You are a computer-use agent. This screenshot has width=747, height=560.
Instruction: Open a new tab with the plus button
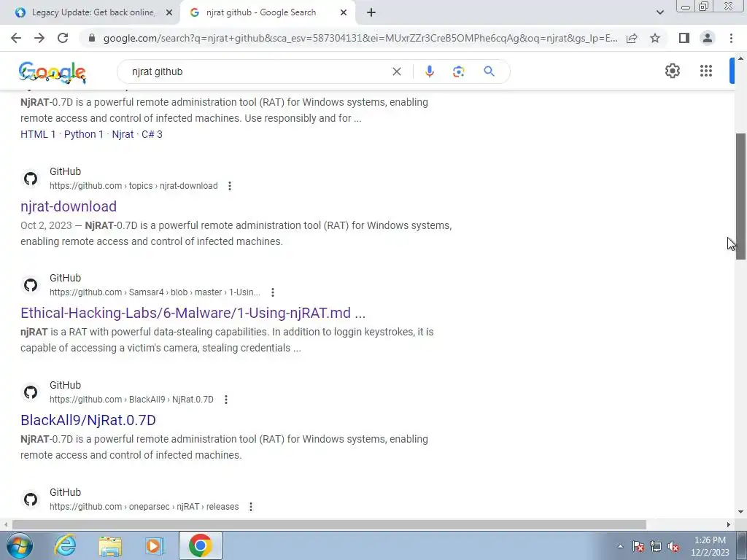[371, 13]
